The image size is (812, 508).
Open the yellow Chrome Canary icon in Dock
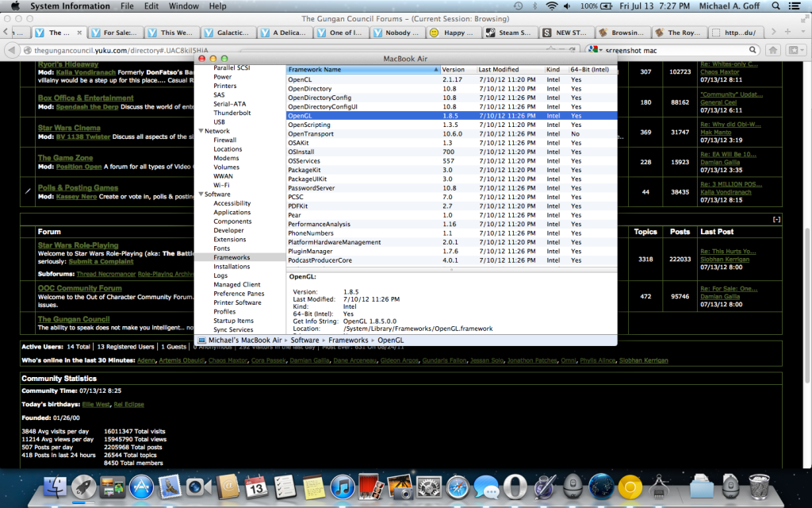pyautogui.click(x=630, y=488)
